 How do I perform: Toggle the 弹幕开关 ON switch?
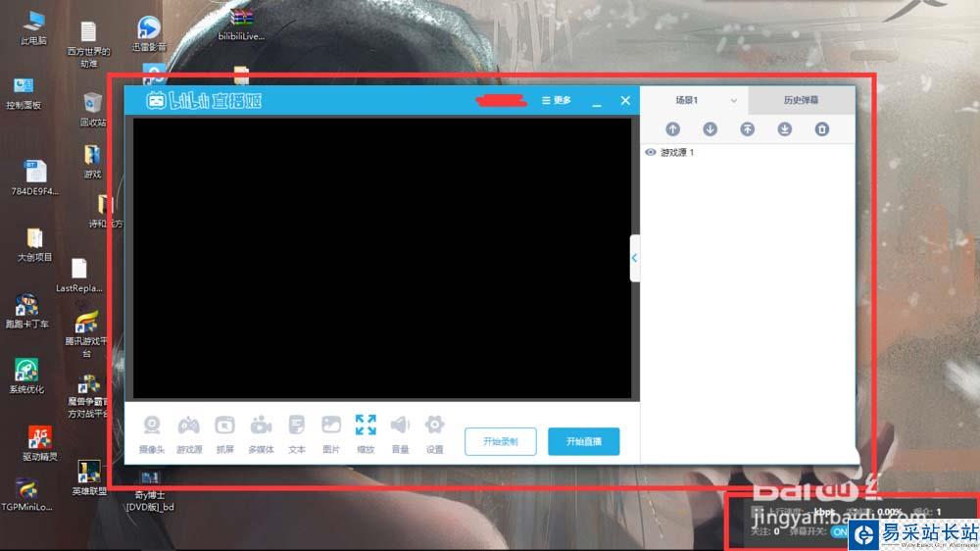click(x=840, y=531)
